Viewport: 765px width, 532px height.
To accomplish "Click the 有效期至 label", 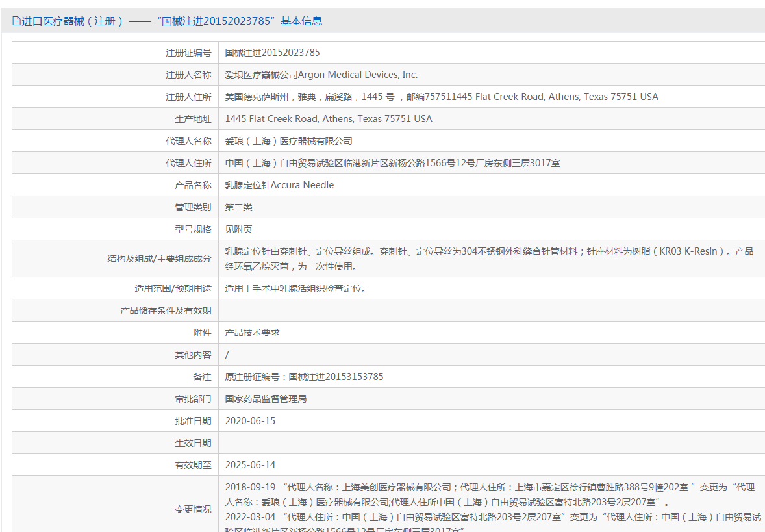I will pyautogui.click(x=194, y=465).
